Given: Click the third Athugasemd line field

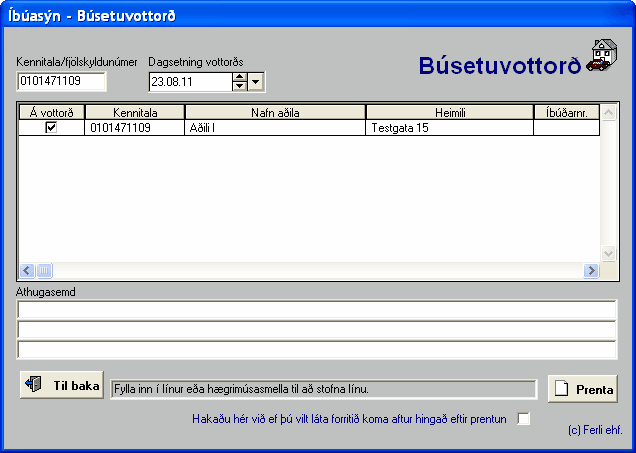Looking at the screenshot, I should pyautogui.click(x=317, y=350).
